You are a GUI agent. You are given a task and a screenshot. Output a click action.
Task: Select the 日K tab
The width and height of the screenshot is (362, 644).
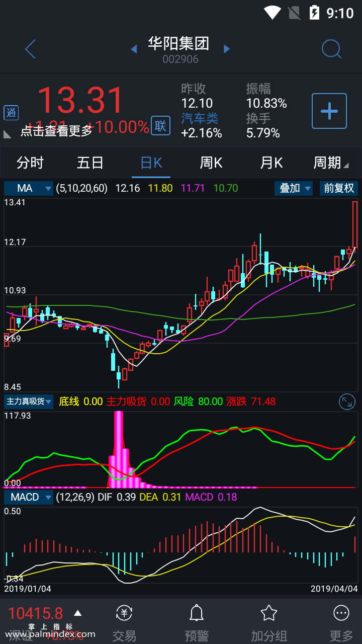pos(151,163)
